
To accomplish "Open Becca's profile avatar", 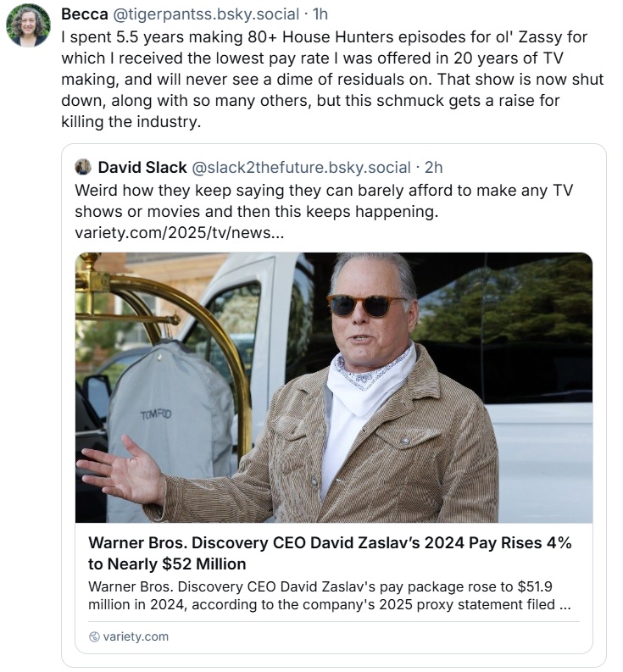I will [28, 25].
